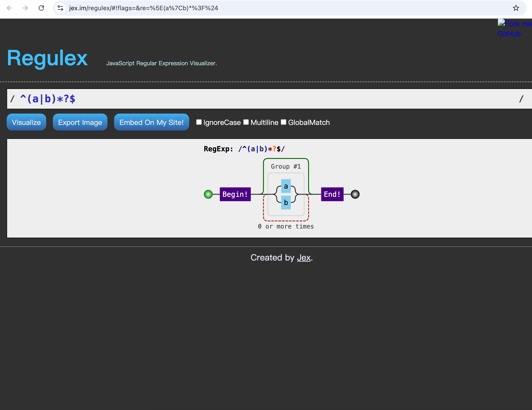Viewport: 532px width, 410px height.
Task: Click the Export Image button
Action: click(x=80, y=122)
